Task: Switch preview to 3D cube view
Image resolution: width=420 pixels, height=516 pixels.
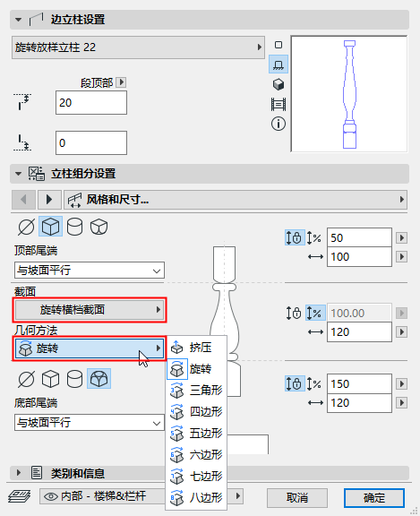Action: [x=279, y=84]
